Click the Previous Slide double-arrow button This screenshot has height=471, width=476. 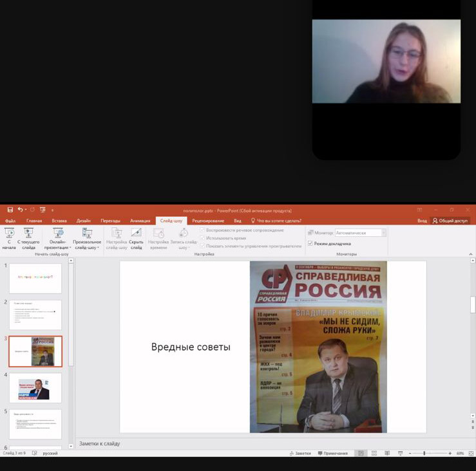[473, 422]
